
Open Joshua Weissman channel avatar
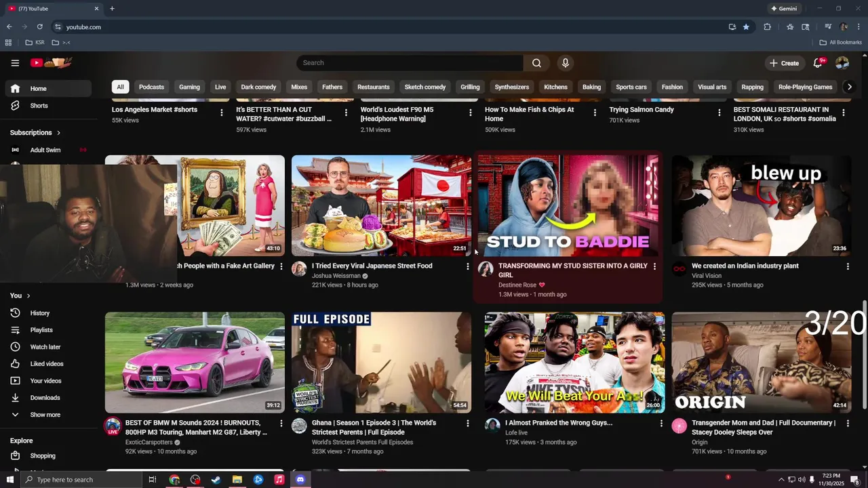click(x=299, y=269)
